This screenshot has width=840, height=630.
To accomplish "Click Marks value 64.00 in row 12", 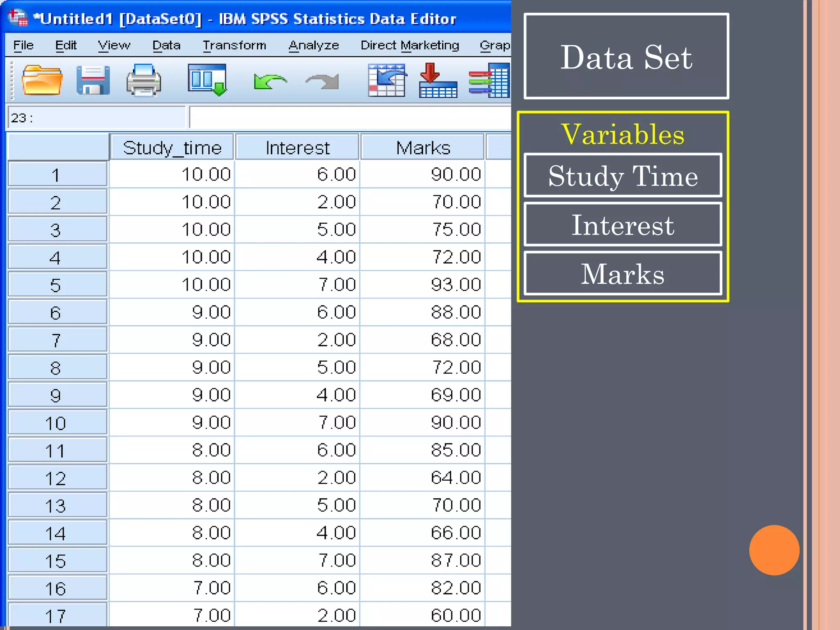I will [422, 477].
